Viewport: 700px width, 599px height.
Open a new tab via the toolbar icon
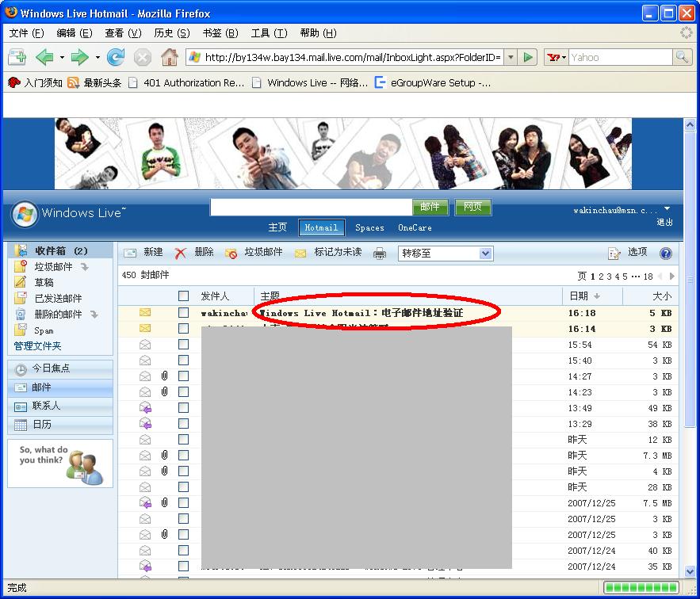tap(17, 57)
